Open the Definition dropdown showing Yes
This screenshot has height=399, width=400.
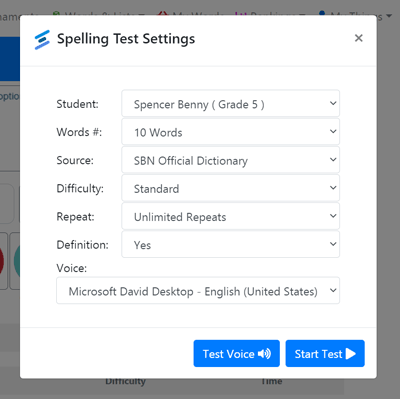231,245
